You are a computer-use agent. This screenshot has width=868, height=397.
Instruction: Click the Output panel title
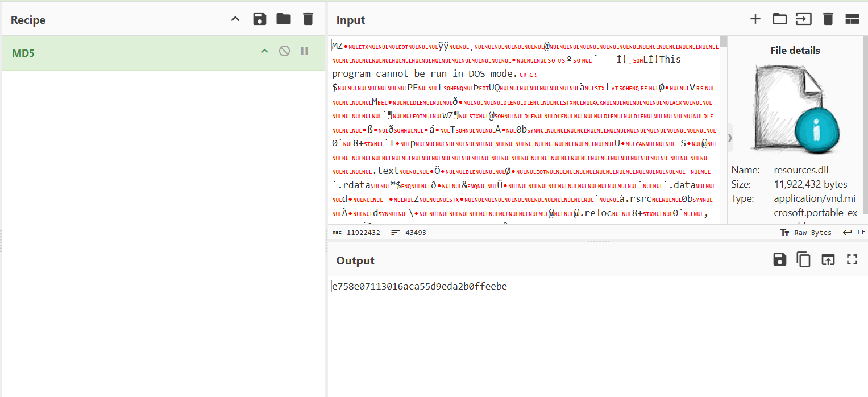pyautogui.click(x=355, y=260)
